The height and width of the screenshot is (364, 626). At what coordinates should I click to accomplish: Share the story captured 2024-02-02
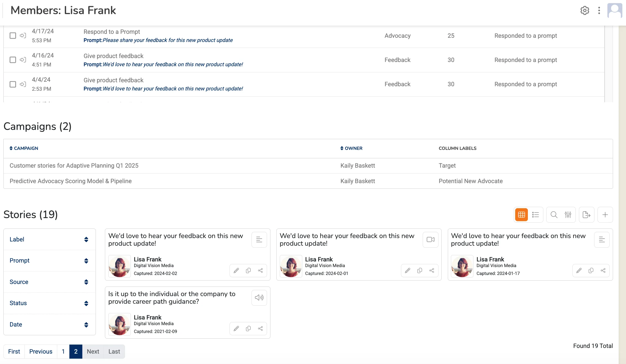(x=260, y=270)
